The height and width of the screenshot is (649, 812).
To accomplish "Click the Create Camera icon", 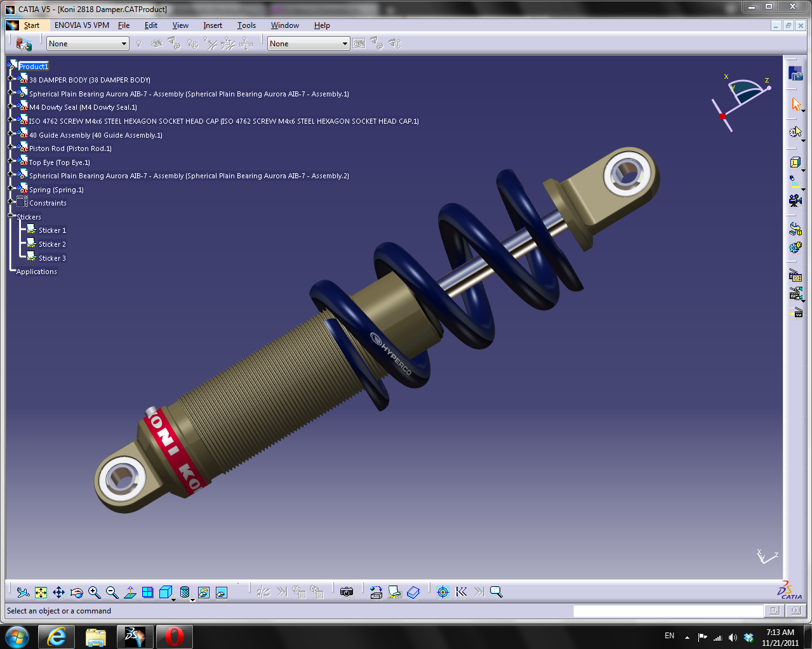I will click(x=795, y=200).
